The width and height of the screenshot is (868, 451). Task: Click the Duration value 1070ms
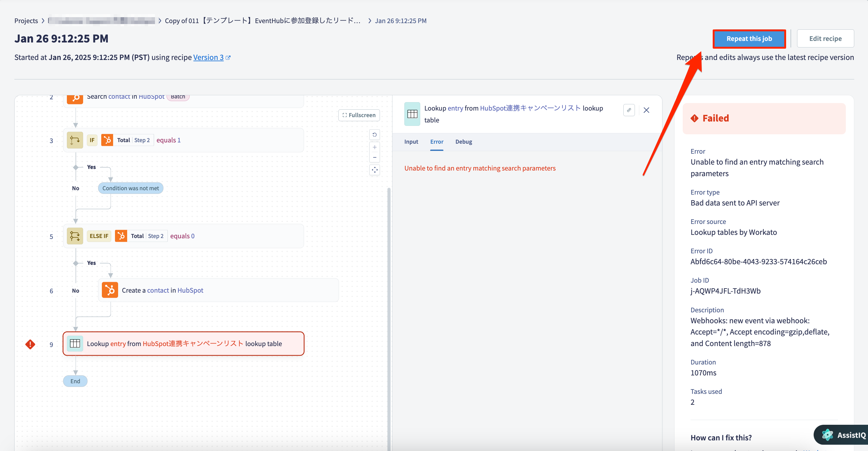[x=703, y=373]
